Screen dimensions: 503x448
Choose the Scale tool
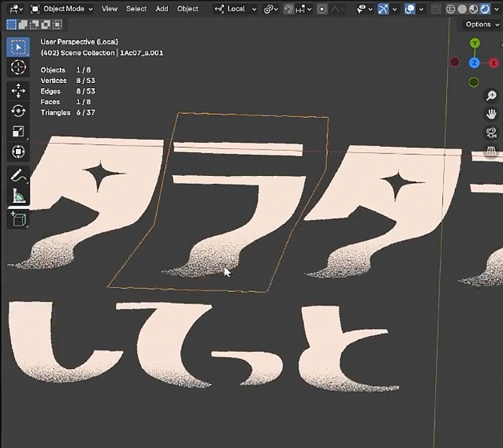[x=18, y=131]
